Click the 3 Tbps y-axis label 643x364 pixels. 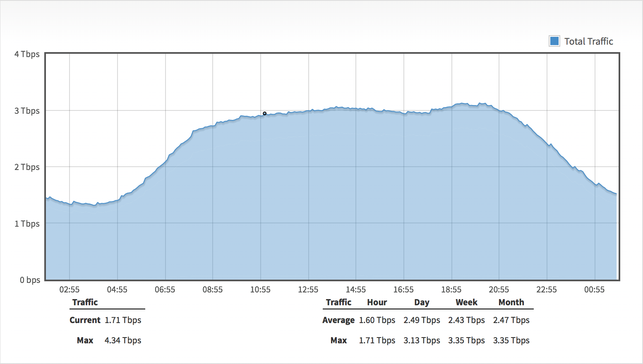(27, 111)
